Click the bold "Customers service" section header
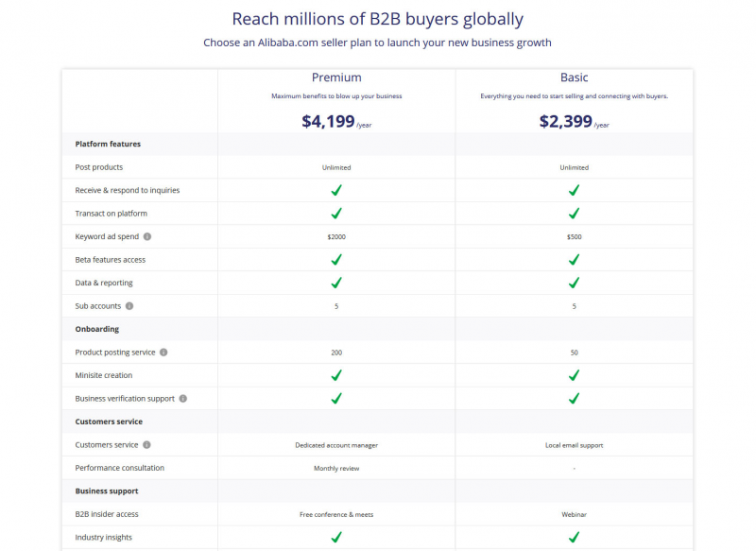Viewport: 756px width, 551px height. click(109, 422)
